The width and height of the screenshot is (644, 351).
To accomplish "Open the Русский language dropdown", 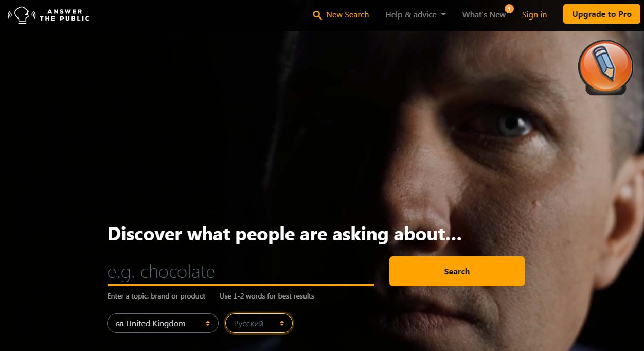I will 259,324.
